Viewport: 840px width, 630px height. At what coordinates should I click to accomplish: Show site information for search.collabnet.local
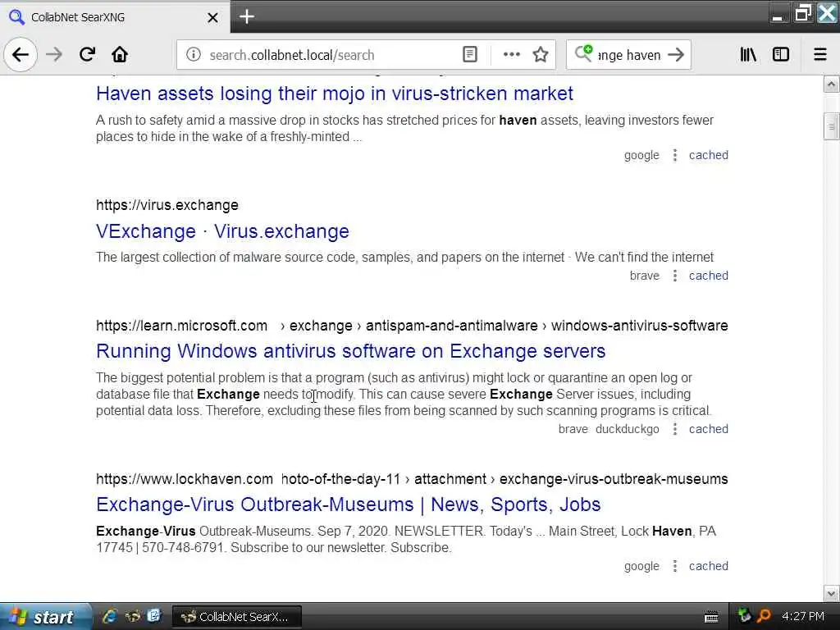click(x=194, y=55)
